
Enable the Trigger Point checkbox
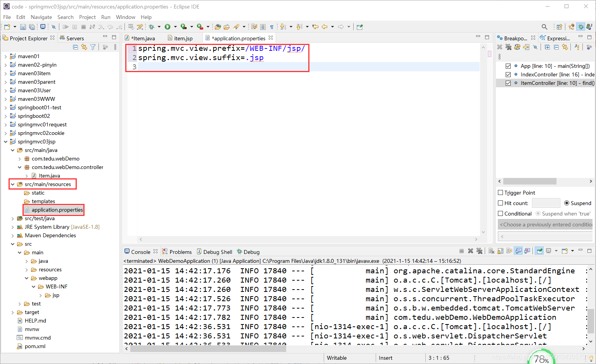500,193
